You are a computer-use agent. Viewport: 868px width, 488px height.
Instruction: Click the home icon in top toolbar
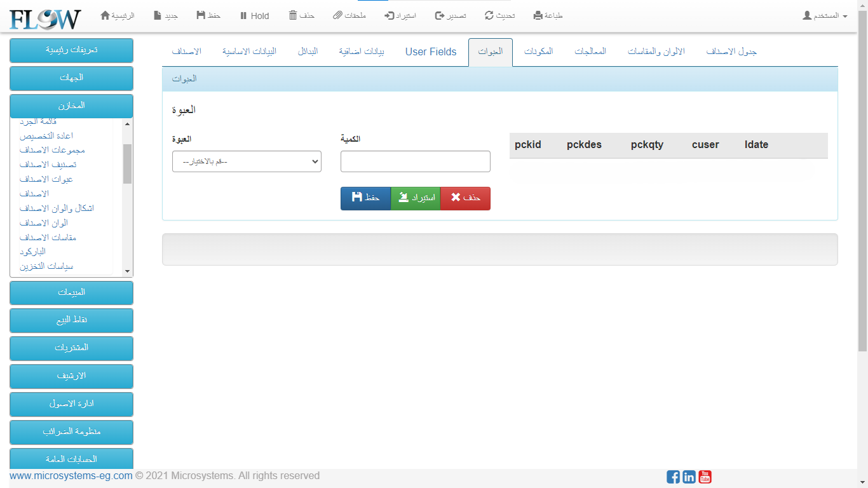click(x=105, y=15)
